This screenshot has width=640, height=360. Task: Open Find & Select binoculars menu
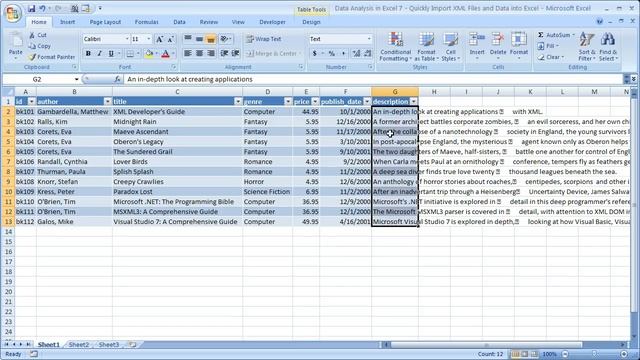608,47
